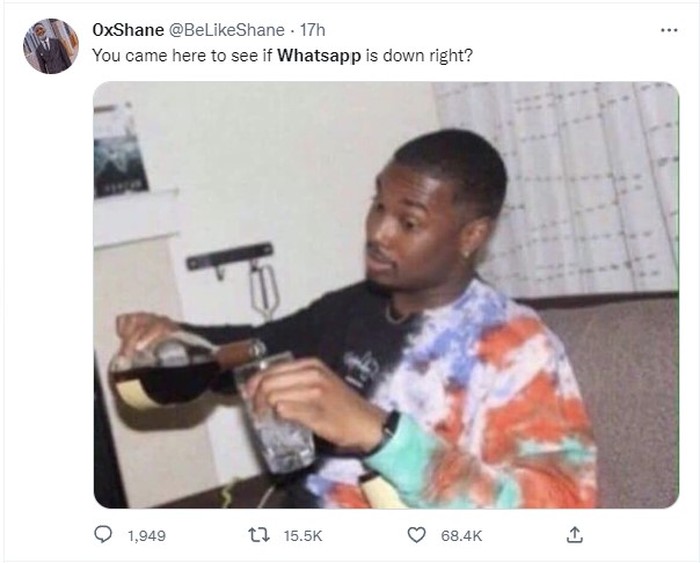700x563 pixels.
Task: Click the 1,949 replies count
Action: coord(146,535)
